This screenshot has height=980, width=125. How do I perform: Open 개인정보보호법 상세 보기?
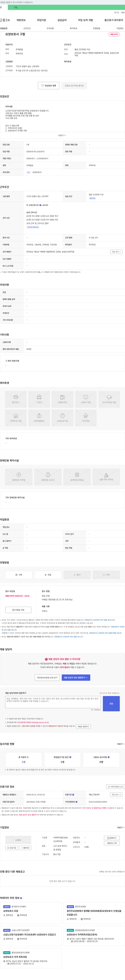(x=47, y=678)
